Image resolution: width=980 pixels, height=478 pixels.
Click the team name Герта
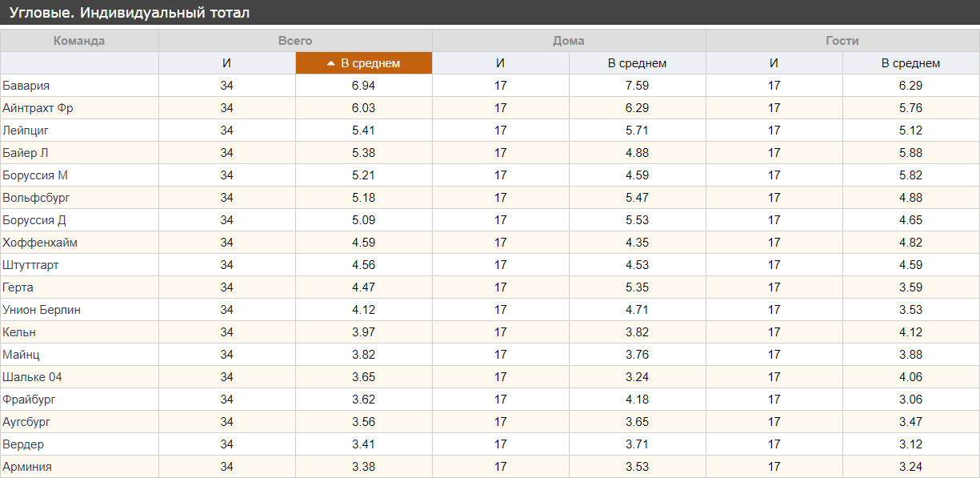(x=18, y=287)
